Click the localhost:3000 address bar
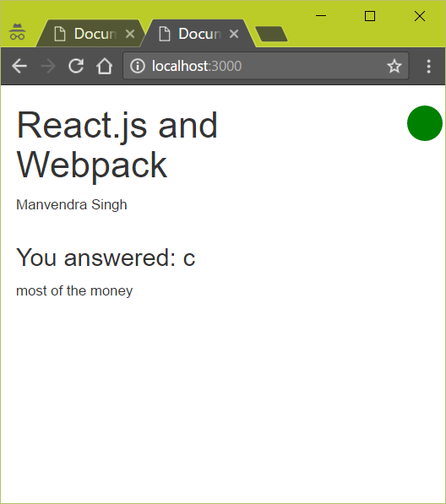The height and width of the screenshot is (504, 446). coord(265,66)
